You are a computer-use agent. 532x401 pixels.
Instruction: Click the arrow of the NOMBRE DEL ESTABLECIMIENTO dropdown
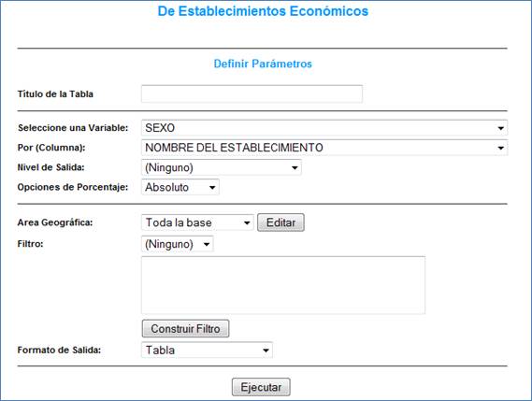pos(500,148)
